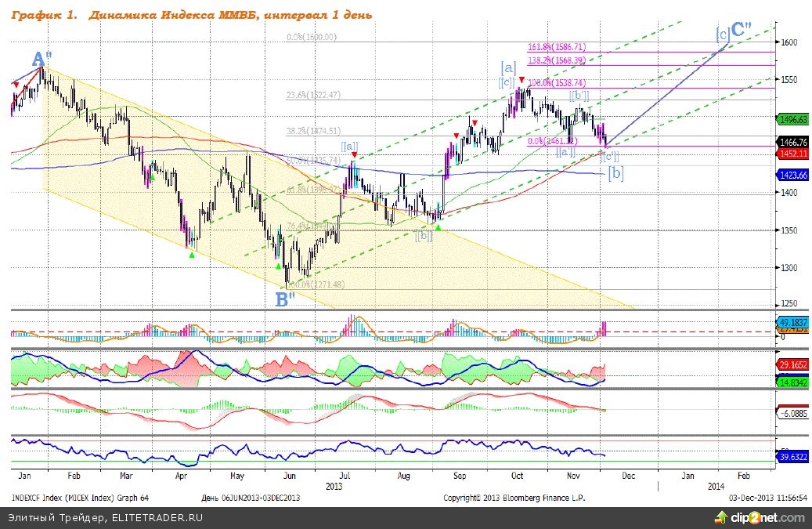Click red down arrow above October peak
Image resolution: width=812 pixels, height=529 pixels.
(522, 80)
